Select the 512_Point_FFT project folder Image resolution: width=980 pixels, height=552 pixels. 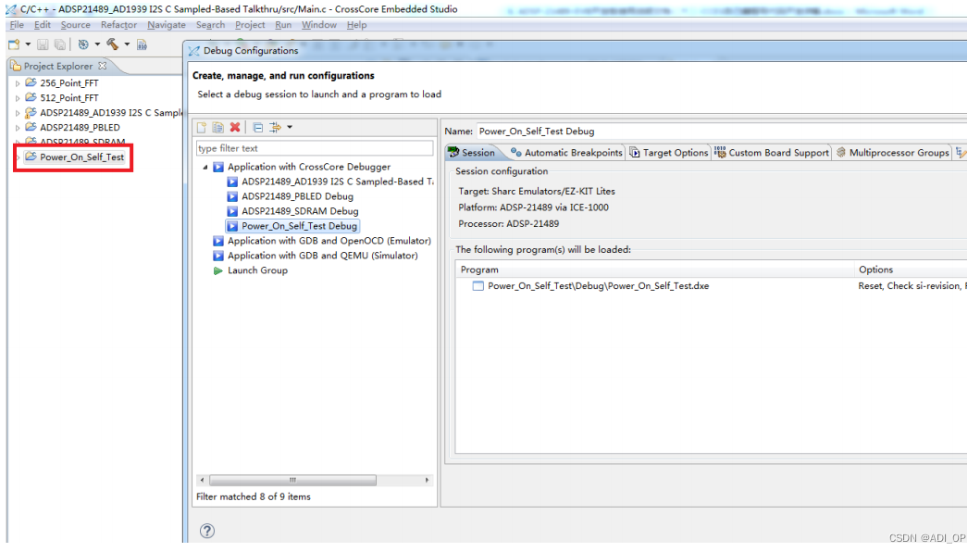pyautogui.click(x=62, y=98)
